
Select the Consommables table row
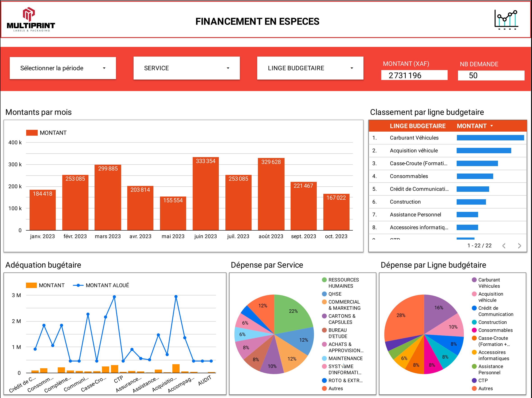point(448,176)
